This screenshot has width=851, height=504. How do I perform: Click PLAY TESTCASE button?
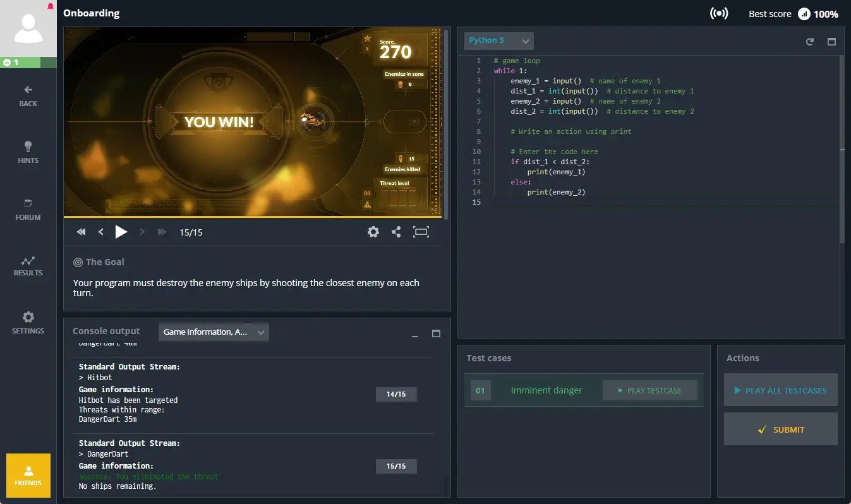[x=650, y=390]
